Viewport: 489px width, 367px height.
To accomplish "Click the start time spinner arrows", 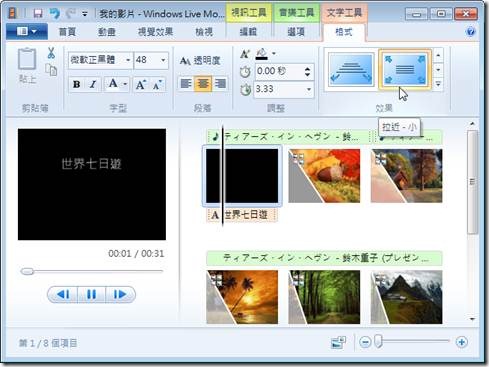I will pyautogui.click(x=308, y=71).
